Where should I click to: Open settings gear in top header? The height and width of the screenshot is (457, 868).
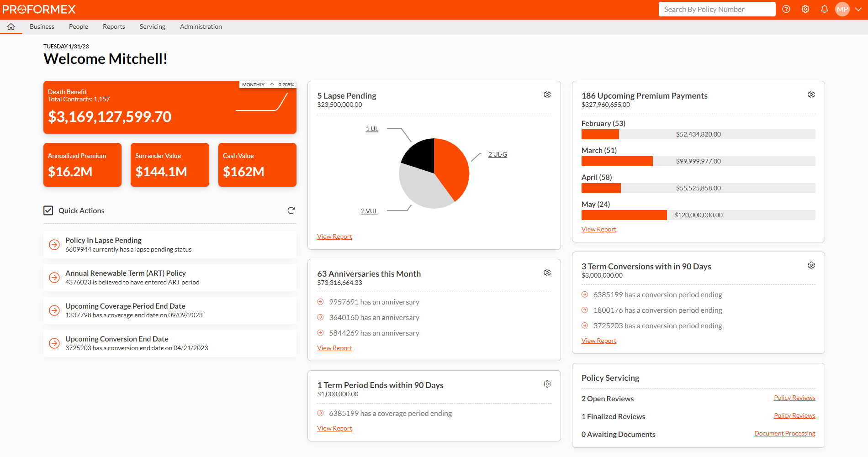click(x=805, y=9)
